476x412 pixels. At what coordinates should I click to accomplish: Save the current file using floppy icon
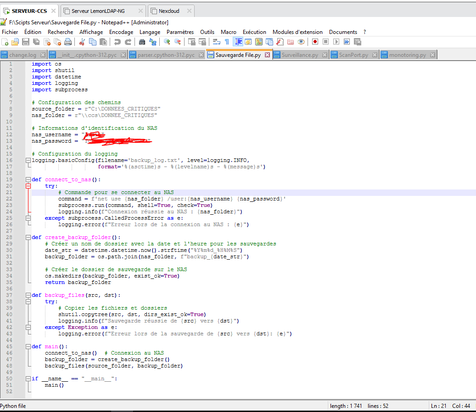coord(26,42)
